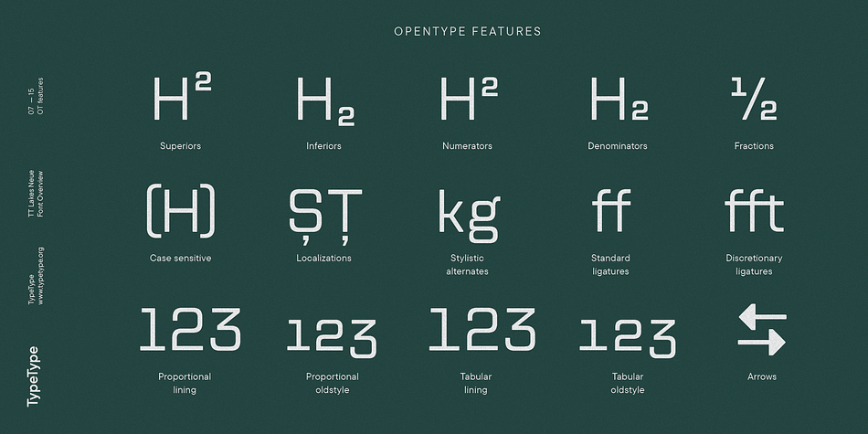Open the www.typetype.org link
The height and width of the screenshot is (434, 868).
[x=41, y=276]
